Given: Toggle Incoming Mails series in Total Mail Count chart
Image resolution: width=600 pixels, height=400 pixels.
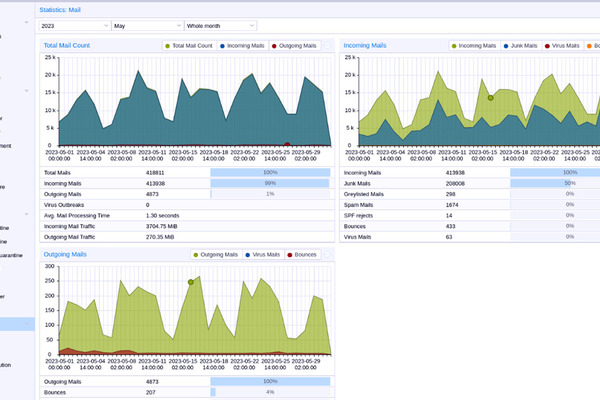Looking at the screenshot, I should tap(242, 46).
